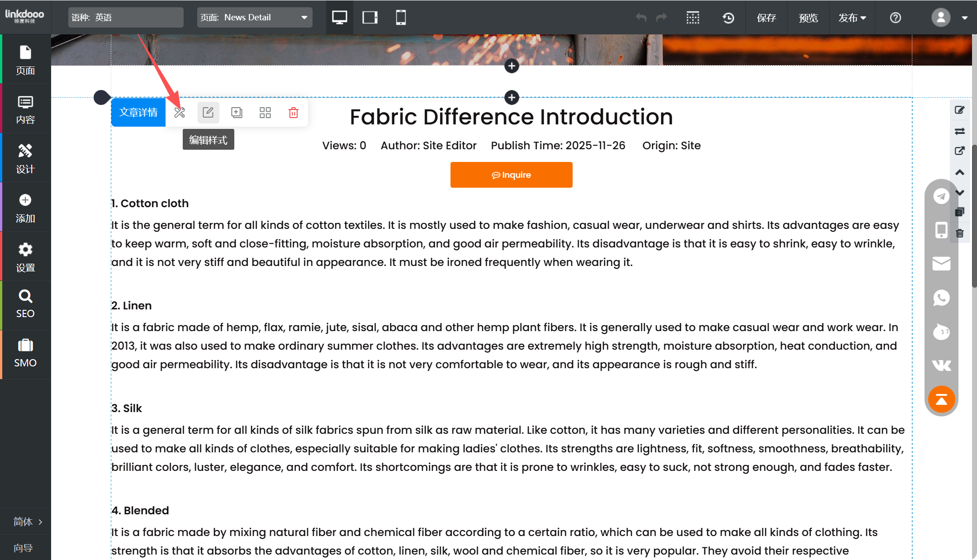Click the 语种 language input field
This screenshot has width=977, height=560.
[x=126, y=18]
